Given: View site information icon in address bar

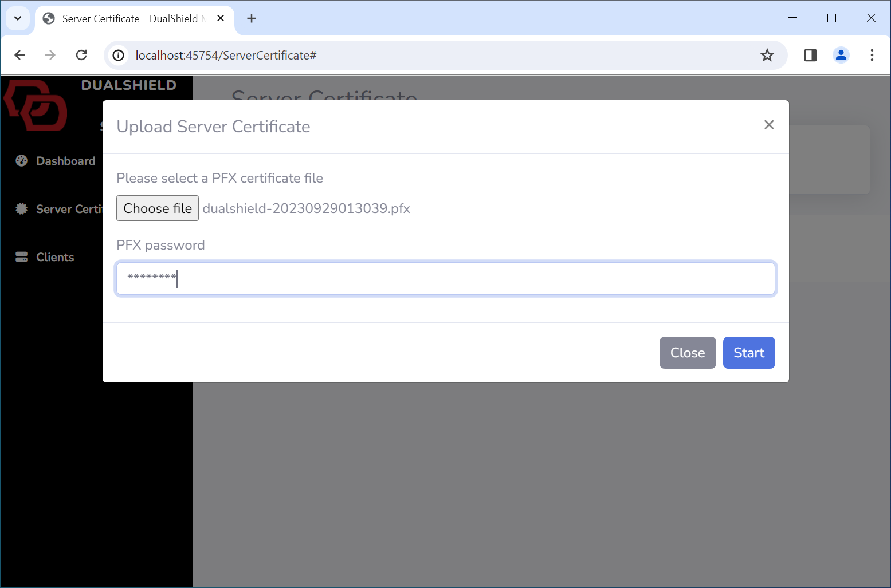Looking at the screenshot, I should click(119, 55).
